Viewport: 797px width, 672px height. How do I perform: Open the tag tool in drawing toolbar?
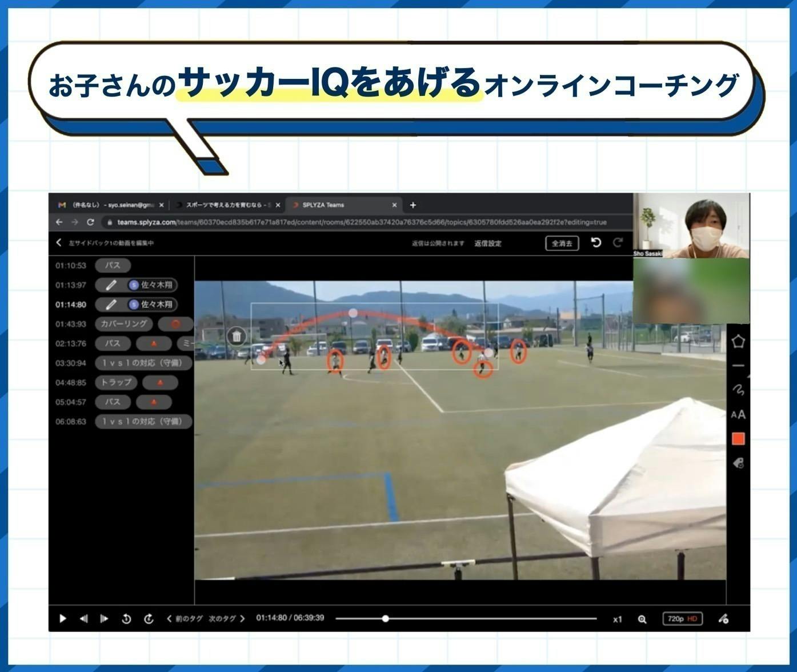click(x=738, y=463)
